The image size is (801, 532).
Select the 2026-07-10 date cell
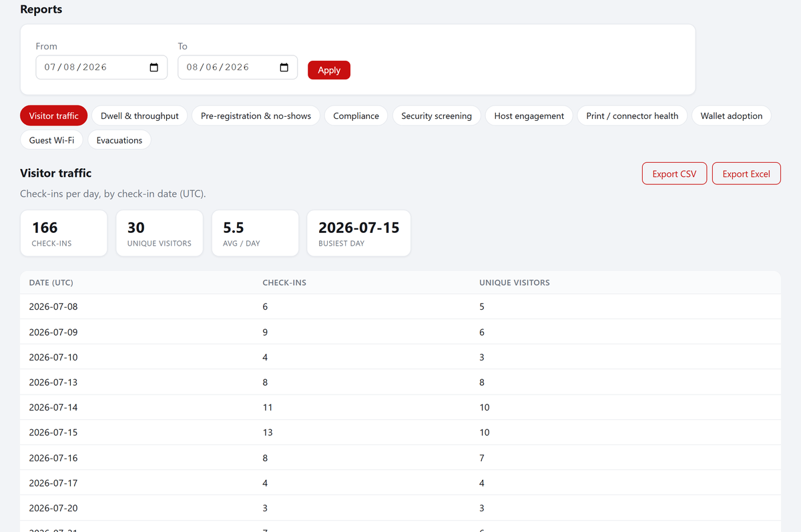coord(53,357)
